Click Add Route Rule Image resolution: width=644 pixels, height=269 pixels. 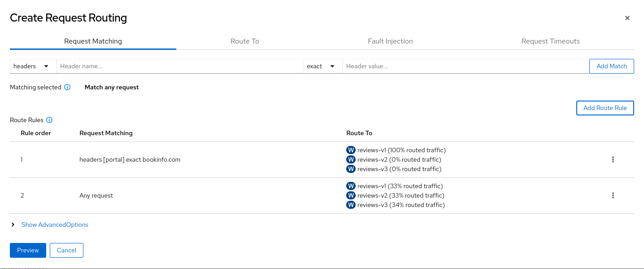[x=605, y=108]
